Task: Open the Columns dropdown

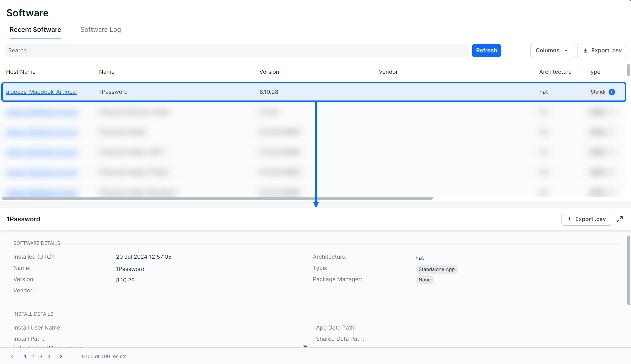Action: pyautogui.click(x=552, y=51)
